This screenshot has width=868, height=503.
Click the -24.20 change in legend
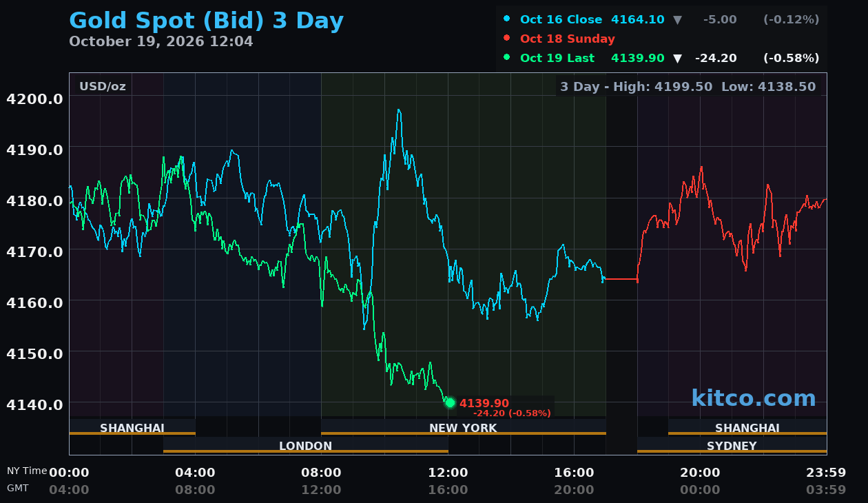tap(716, 58)
